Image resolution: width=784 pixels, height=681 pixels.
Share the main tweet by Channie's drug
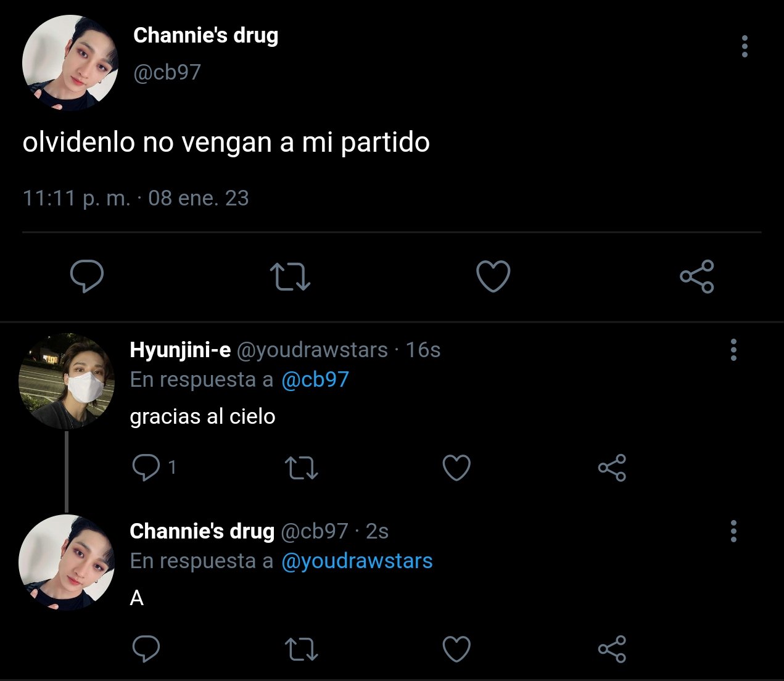(697, 276)
